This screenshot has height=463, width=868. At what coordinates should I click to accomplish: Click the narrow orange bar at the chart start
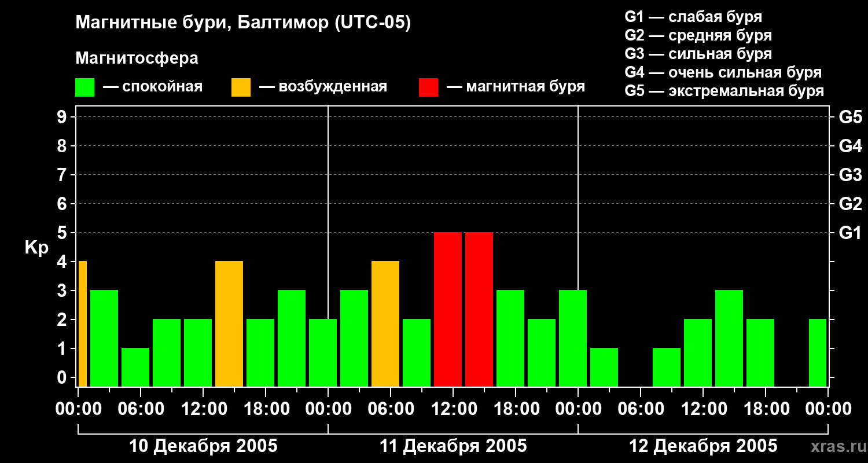coord(83,324)
